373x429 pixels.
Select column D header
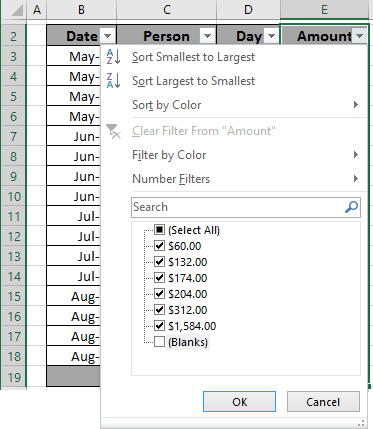[x=248, y=10]
